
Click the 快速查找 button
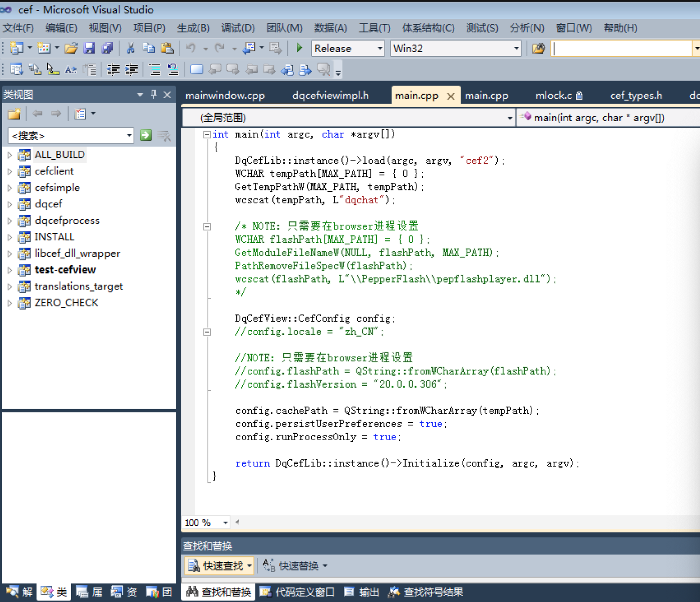[219, 565]
